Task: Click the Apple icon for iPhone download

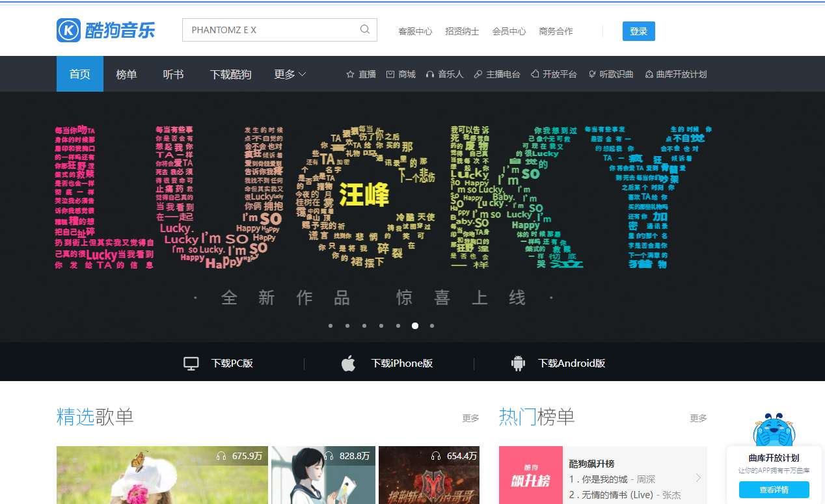Action: (x=349, y=364)
